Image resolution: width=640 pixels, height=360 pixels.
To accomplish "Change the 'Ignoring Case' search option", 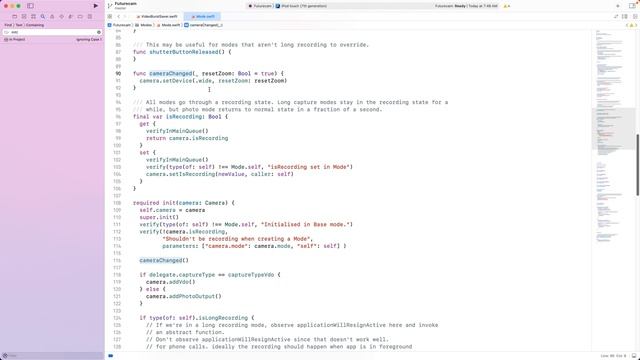I will 89,40.
